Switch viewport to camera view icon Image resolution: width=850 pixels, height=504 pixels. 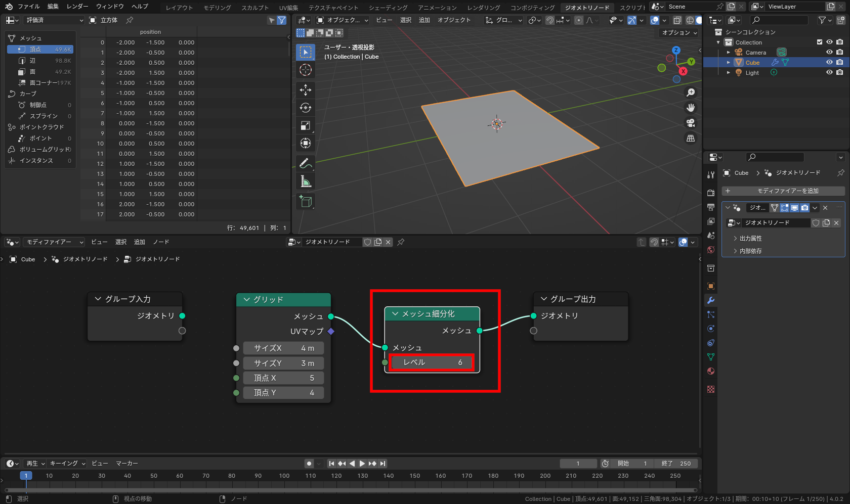click(690, 122)
